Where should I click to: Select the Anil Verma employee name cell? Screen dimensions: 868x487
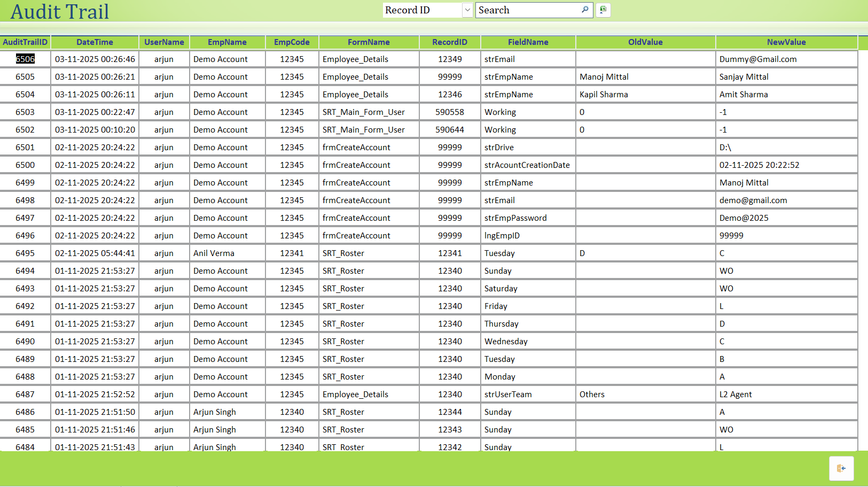(214, 253)
